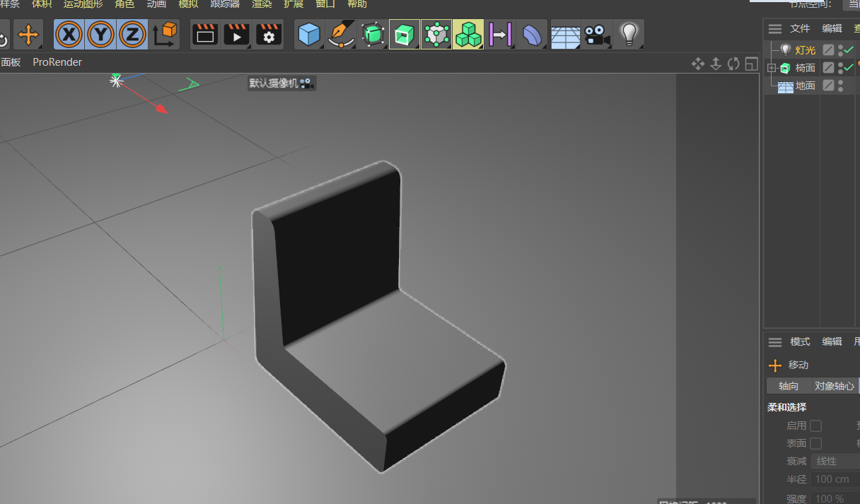This screenshot has width=860, height=504.
Task: Enable the 启用 checkbox under soft selection
Action: coord(815,426)
